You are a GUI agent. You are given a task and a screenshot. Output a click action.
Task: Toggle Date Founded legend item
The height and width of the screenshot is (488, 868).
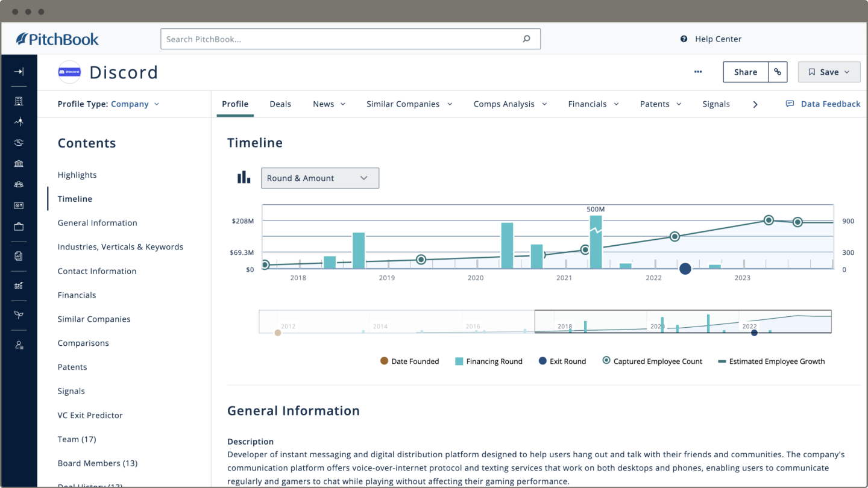409,361
